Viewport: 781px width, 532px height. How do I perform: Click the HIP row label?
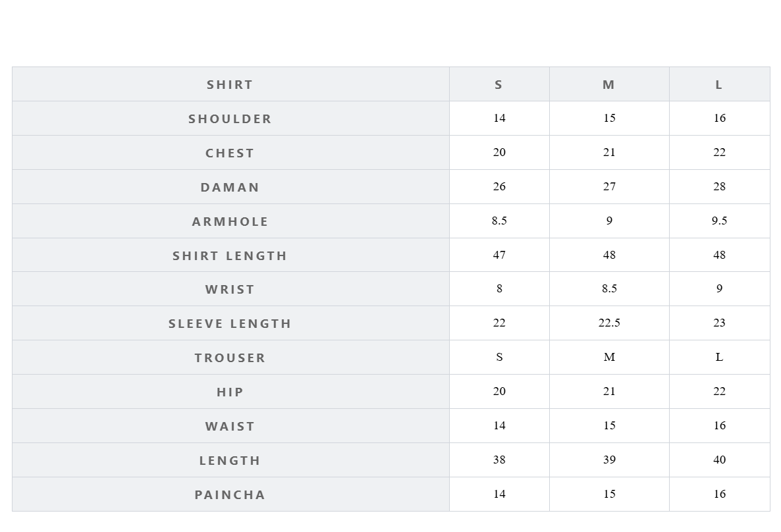coord(230,392)
